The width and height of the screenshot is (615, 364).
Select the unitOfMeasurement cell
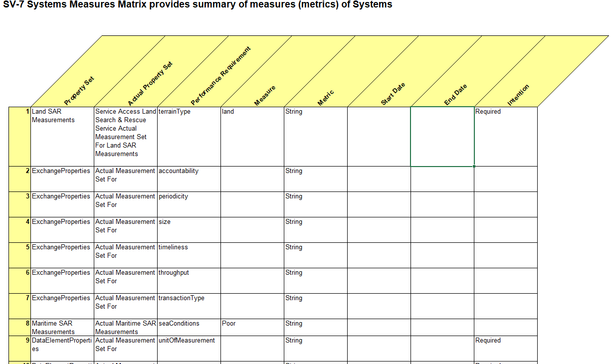pos(189,349)
